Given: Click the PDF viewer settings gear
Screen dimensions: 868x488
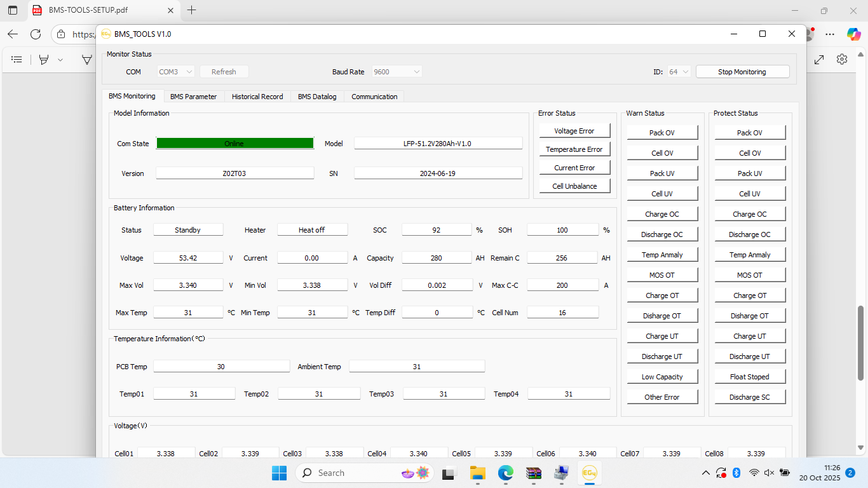Looking at the screenshot, I should coord(842,59).
